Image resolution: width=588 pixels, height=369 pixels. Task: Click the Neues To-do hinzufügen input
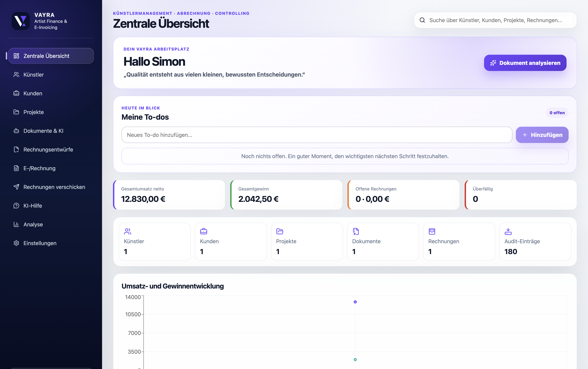click(x=317, y=135)
